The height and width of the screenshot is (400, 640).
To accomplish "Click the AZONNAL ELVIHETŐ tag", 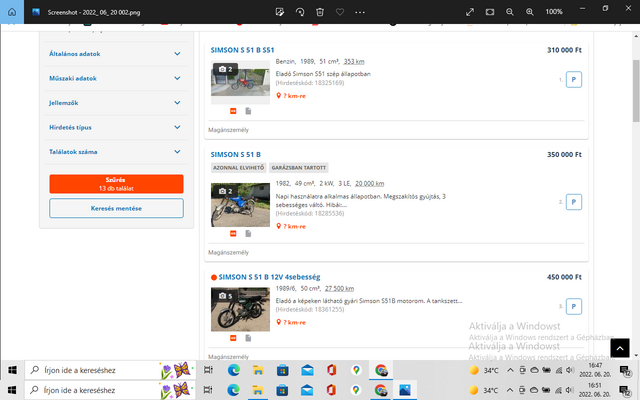I will pos(239,167).
